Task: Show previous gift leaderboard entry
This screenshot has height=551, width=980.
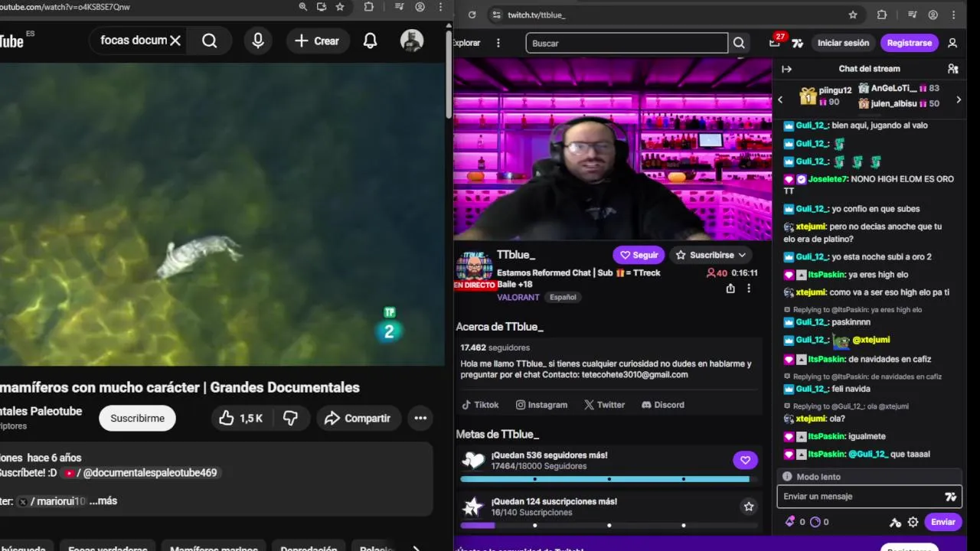Action: pyautogui.click(x=780, y=99)
